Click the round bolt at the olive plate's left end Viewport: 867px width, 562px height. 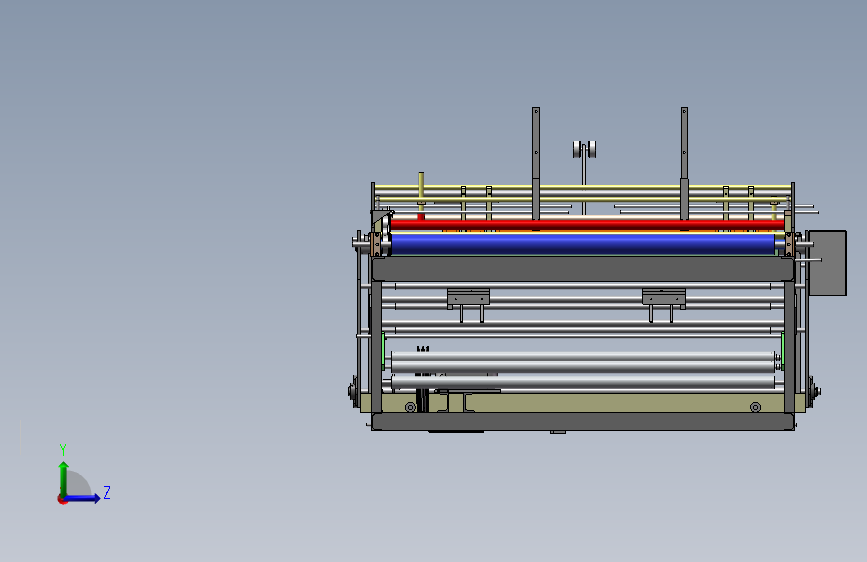[410, 407]
